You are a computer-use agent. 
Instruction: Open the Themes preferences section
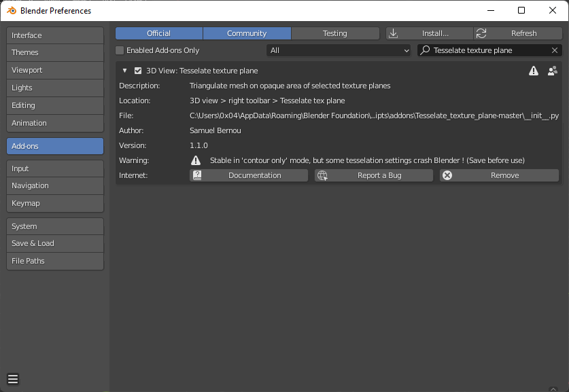[54, 52]
